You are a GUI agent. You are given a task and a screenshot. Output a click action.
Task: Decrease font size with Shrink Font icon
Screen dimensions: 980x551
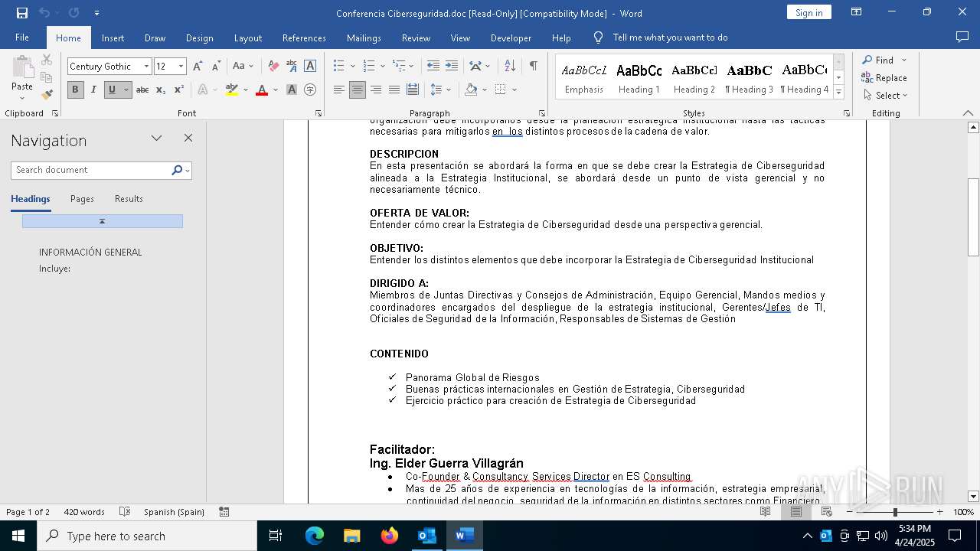217,67
